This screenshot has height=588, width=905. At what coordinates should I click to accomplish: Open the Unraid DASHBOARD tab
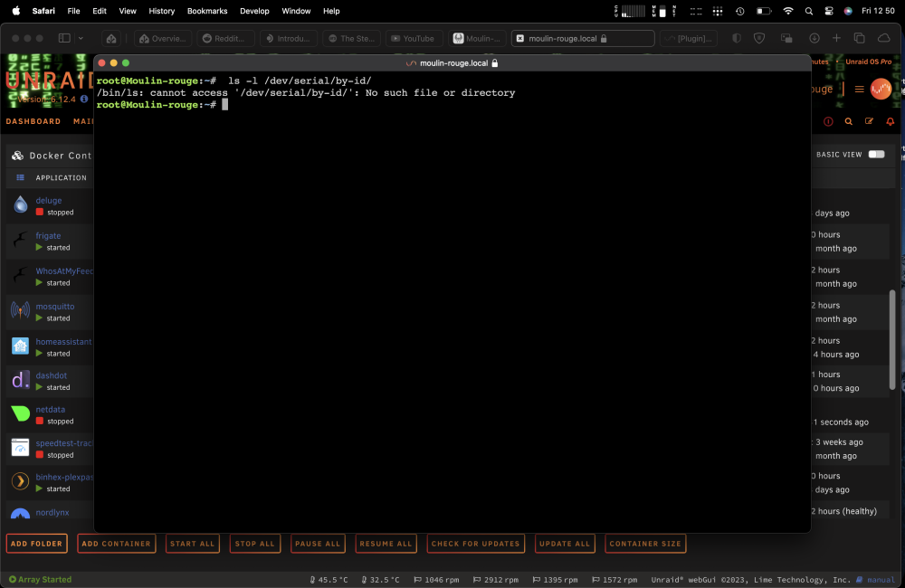click(33, 121)
